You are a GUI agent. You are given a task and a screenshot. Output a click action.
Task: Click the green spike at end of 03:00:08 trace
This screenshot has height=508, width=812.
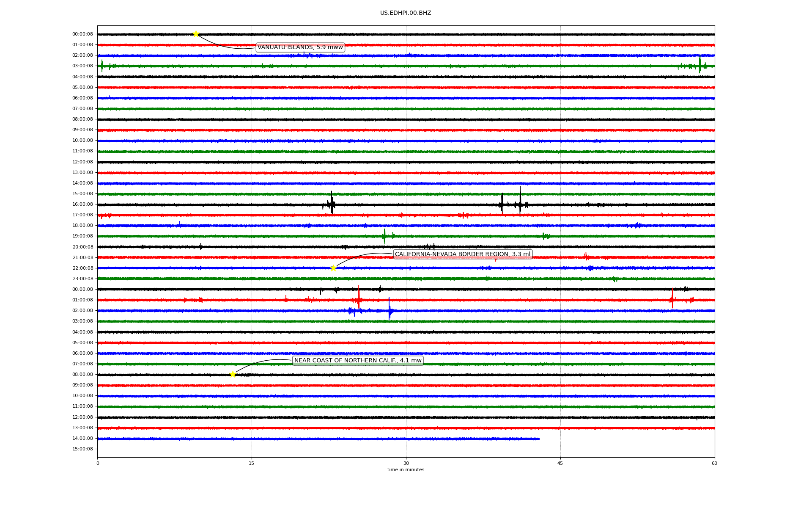(x=700, y=64)
